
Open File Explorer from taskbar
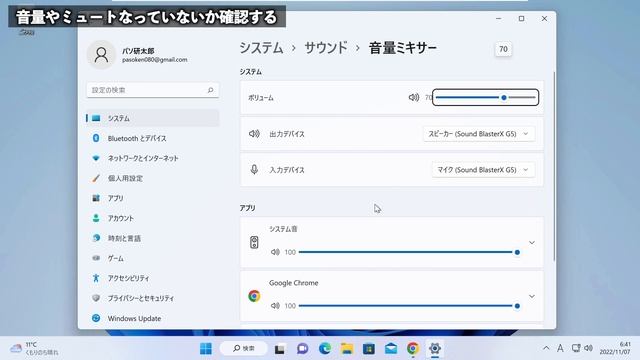pyautogui.click(x=347, y=349)
